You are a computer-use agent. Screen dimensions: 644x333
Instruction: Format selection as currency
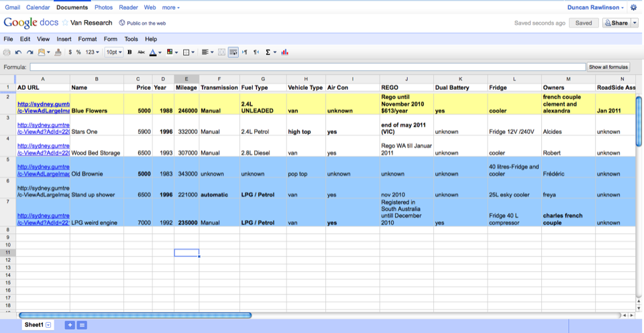[x=70, y=52]
